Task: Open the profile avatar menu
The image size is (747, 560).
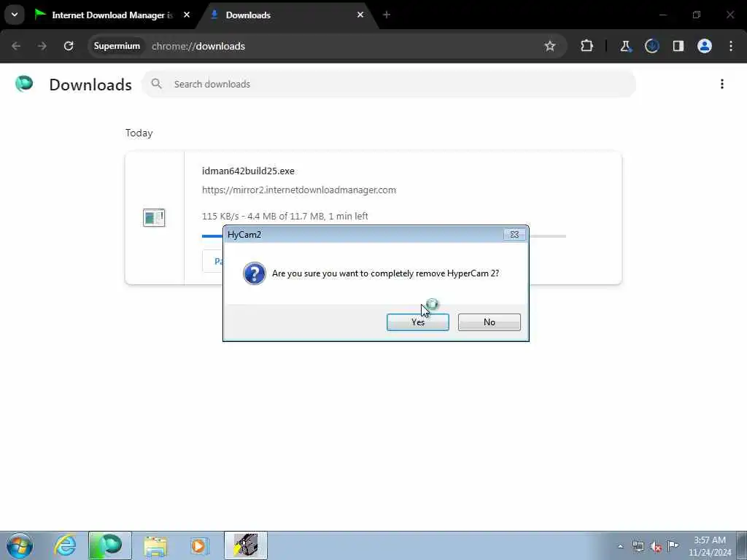Action: [705, 46]
